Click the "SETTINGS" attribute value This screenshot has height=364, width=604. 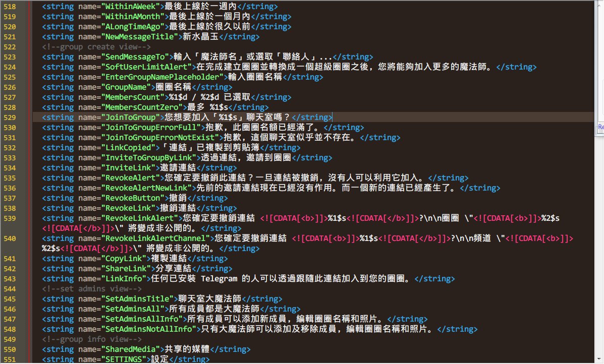[x=124, y=359]
